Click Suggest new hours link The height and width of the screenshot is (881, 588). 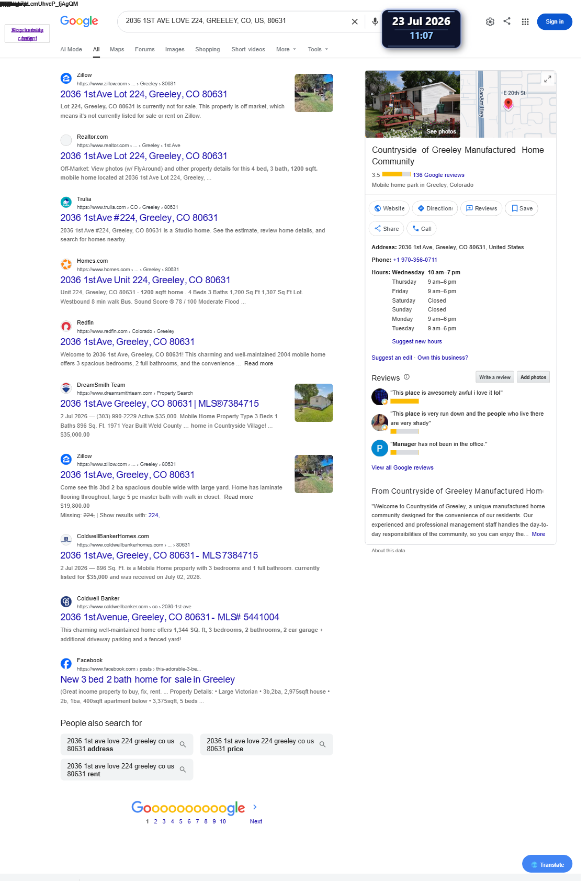tap(417, 341)
